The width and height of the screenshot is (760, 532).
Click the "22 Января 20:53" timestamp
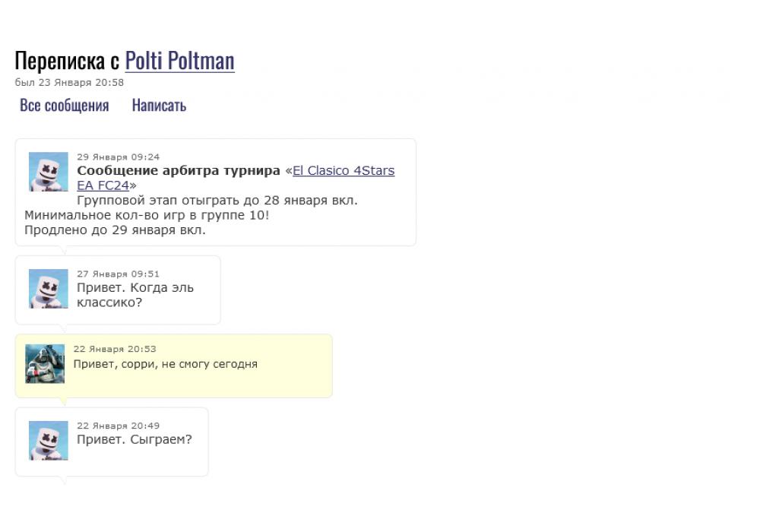point(115,349)
